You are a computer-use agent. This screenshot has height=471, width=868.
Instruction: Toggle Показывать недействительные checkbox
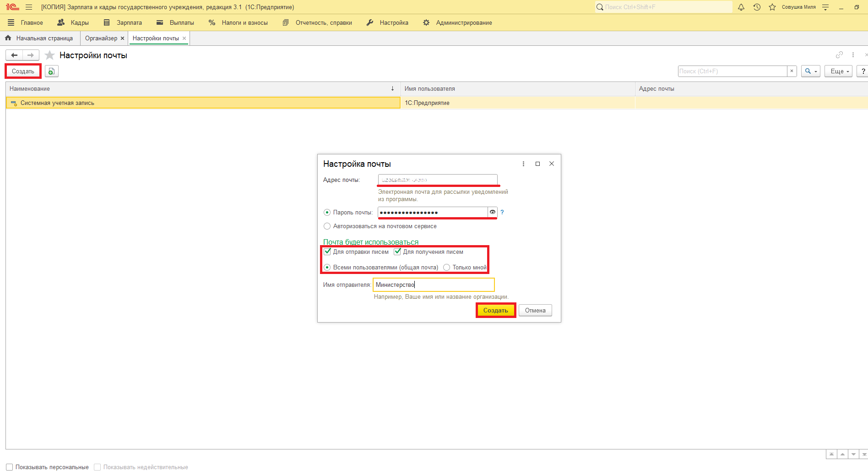click(x=97, y=467)
